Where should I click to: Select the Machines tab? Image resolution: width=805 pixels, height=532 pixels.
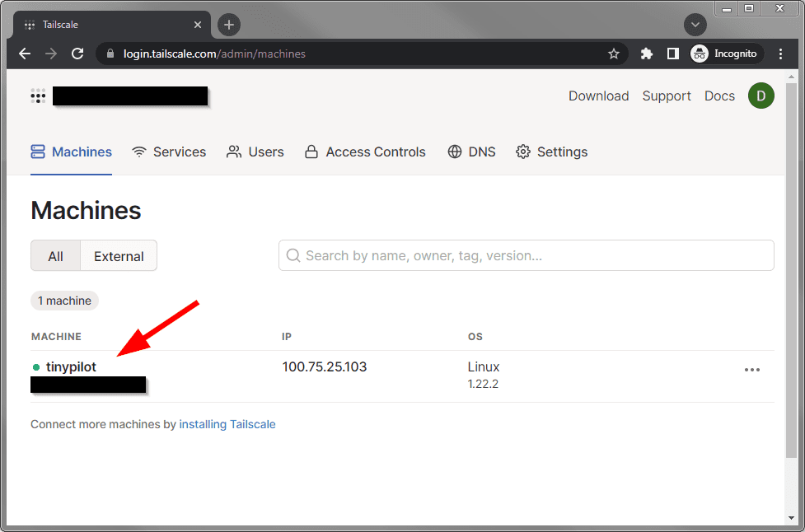[72, 152]
